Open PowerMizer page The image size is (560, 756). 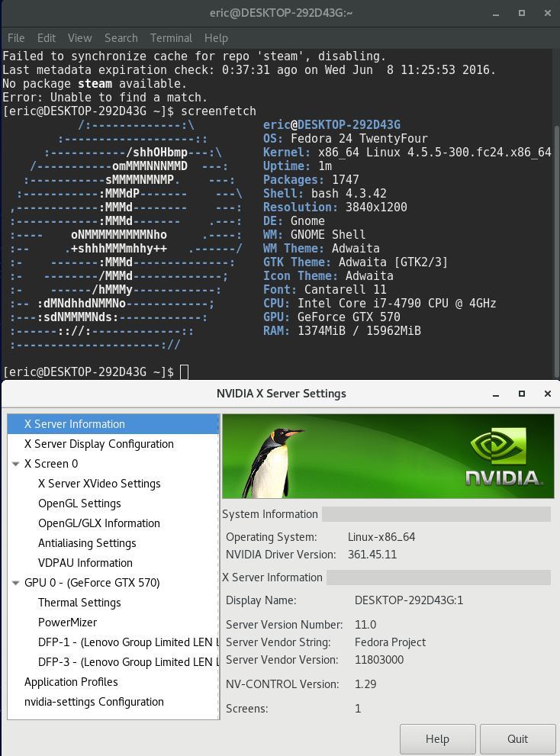click(68, 622)
